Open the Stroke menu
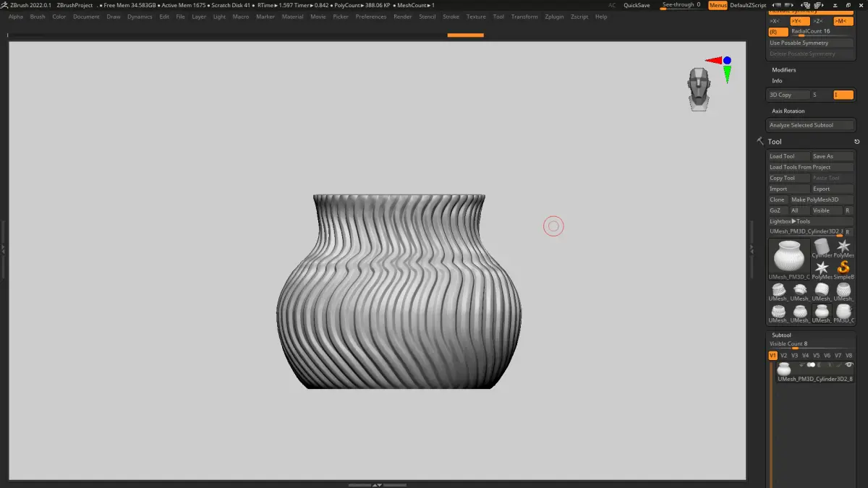 point(451,17)
